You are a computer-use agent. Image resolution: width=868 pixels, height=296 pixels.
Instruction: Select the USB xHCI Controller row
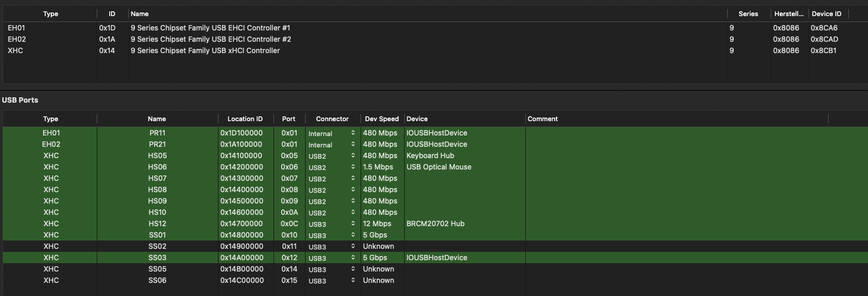tap(205, 51)
